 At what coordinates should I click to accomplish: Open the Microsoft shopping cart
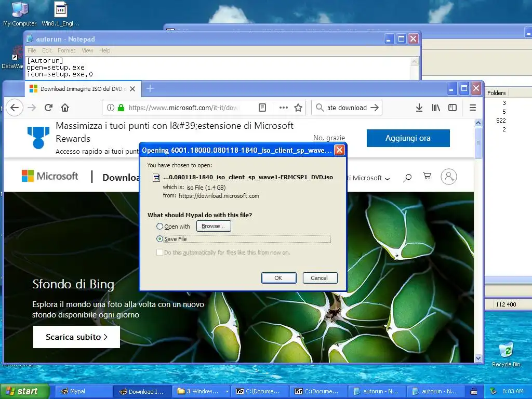point(427,176)
